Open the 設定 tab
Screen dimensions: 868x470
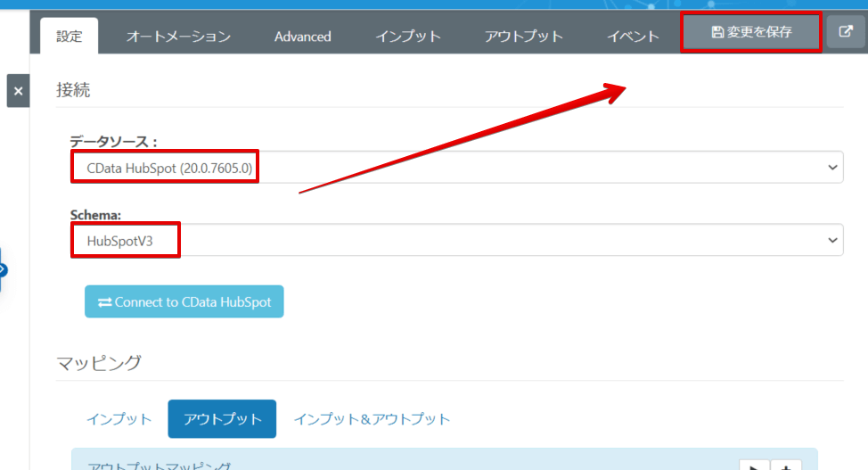[70, 37]
